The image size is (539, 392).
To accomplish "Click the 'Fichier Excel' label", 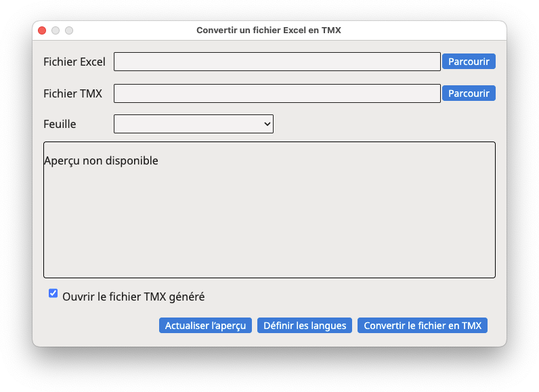I will pos(74,62).
